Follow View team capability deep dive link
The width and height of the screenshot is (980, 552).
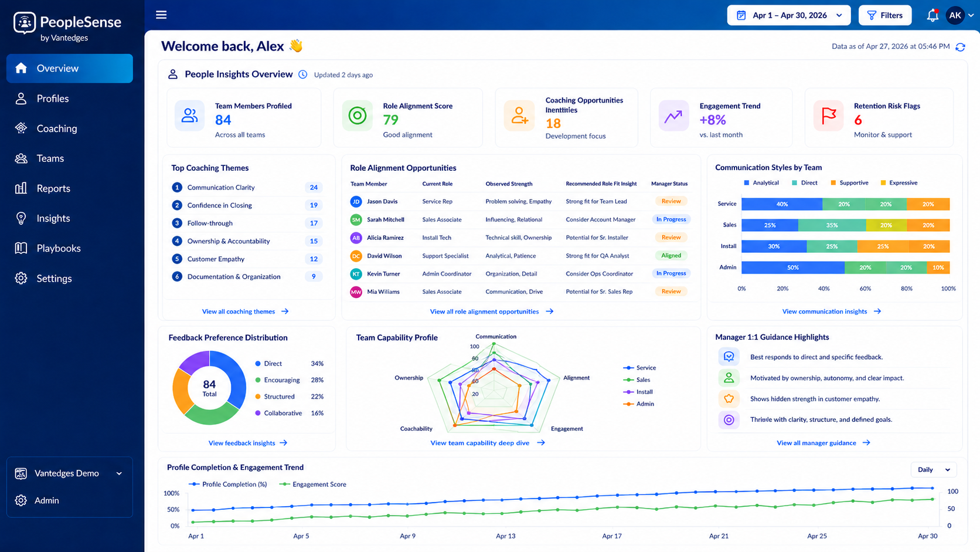click(487, 443)
